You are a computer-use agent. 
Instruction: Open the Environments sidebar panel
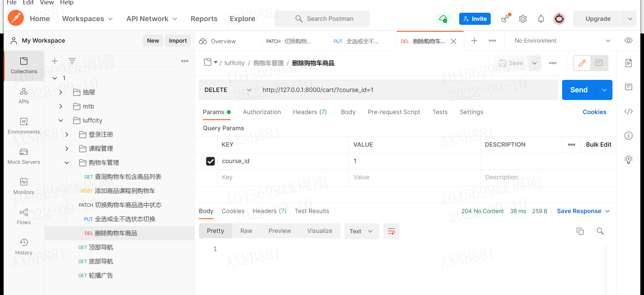point(24,126)
